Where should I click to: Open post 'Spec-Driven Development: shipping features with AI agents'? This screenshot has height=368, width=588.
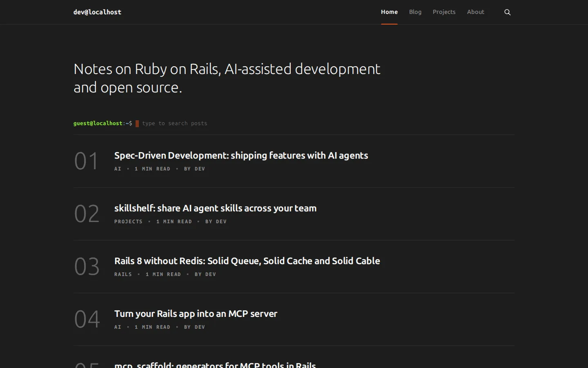[241, 155]
